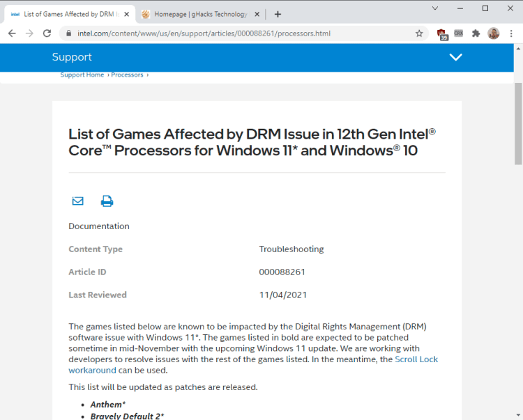Email this article with the envelope icon
The width and height of the screenshot is (523, 420).
click(77, 201)
